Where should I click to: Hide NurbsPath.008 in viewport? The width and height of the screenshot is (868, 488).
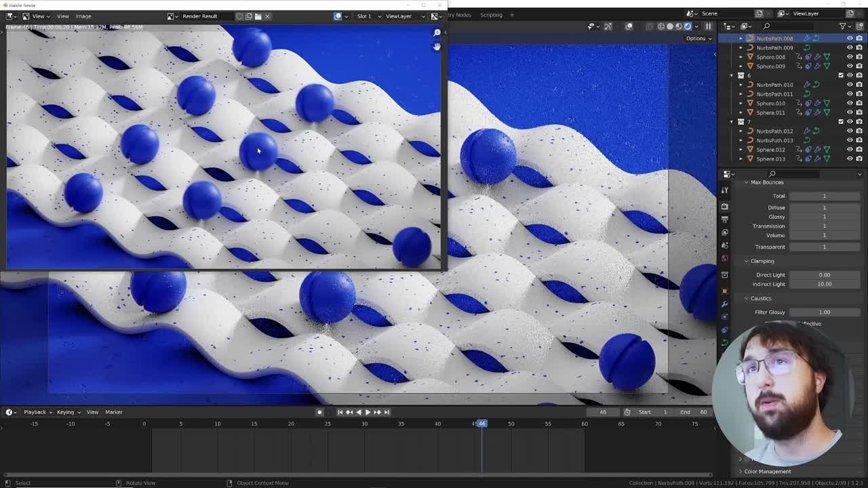[850, 39]
